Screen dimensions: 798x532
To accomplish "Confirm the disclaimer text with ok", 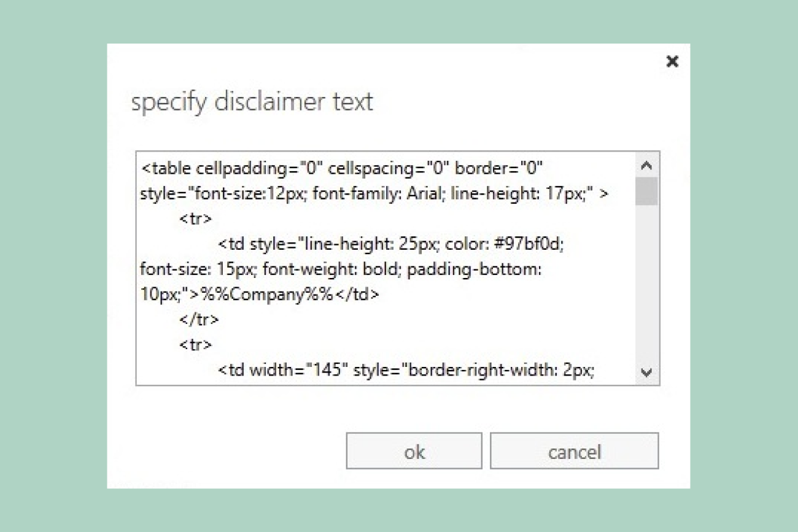I will click(414, 451).
